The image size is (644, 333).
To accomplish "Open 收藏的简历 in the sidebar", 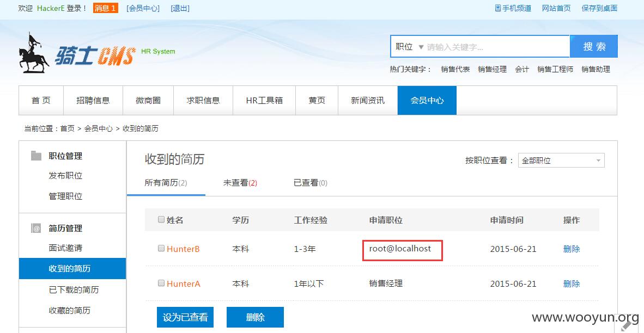I will point(70,310).
